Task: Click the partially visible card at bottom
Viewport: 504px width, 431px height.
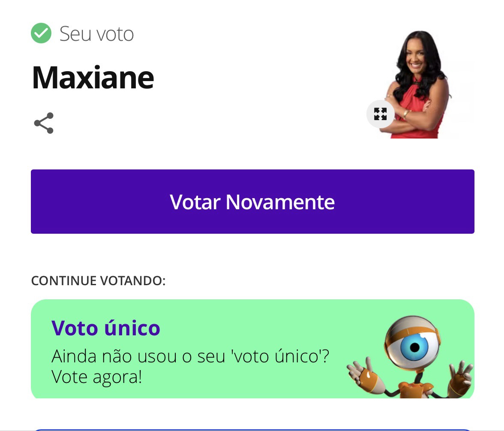Action: 252,429
